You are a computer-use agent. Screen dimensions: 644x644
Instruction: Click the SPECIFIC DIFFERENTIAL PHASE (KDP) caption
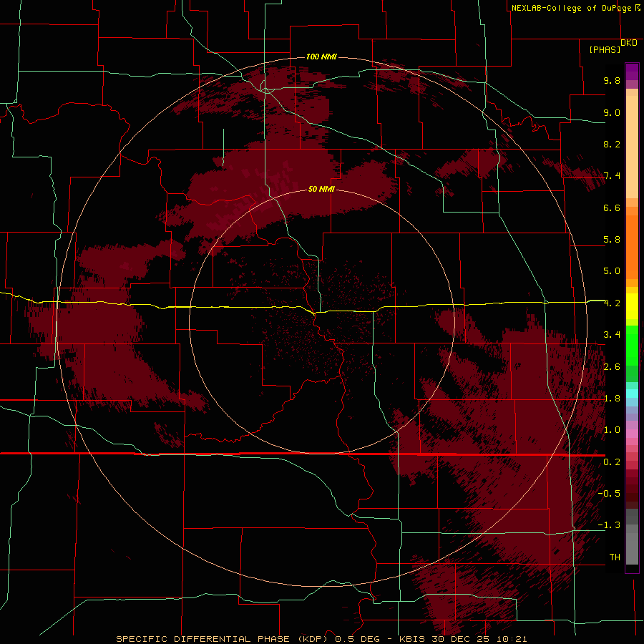(223, 639)
